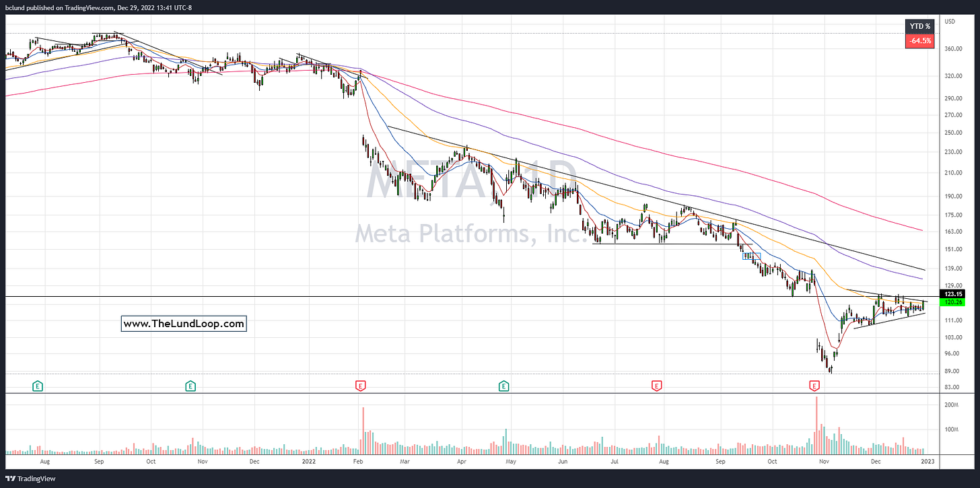Click the 190.00 price axis value
Screen dimensions: 980x488
(x=953, y=197)
